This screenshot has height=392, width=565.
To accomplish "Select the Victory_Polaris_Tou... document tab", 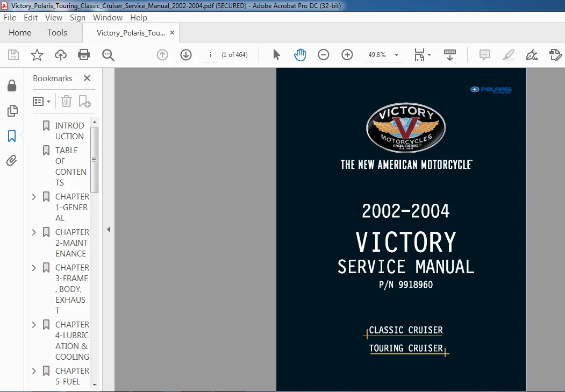I will pos(131,33).
